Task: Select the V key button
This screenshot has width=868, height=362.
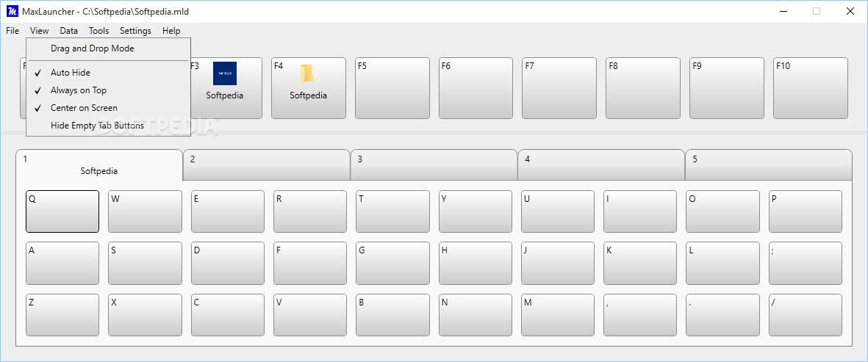Action: tap(310, 315)
